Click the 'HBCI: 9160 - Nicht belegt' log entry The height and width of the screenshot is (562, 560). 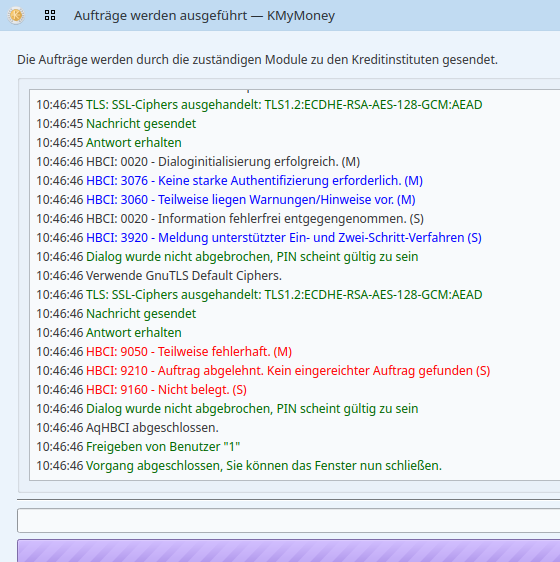142,390
